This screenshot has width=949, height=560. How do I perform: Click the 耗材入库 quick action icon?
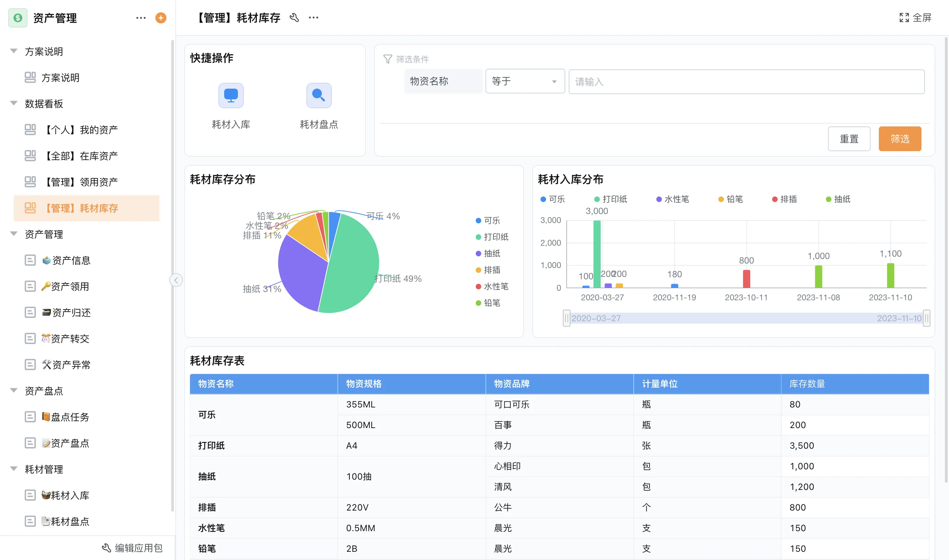231,96
